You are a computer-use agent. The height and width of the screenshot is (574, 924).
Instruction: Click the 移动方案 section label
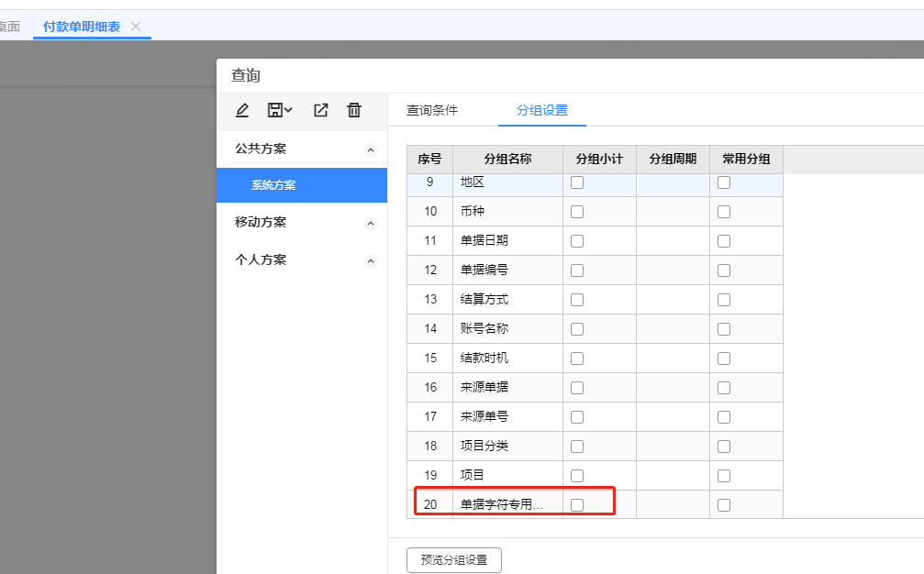tap(261, 223)
